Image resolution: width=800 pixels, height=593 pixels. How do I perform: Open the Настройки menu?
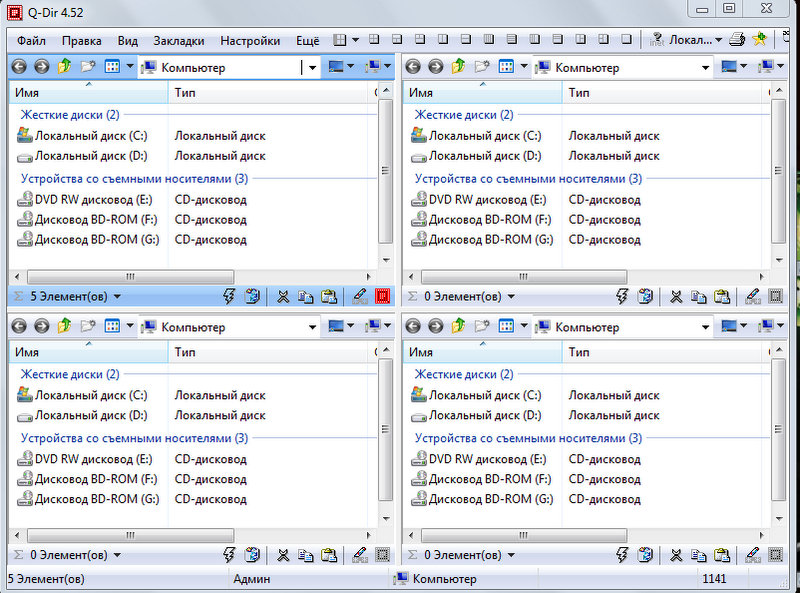click(x=250, y=41)
